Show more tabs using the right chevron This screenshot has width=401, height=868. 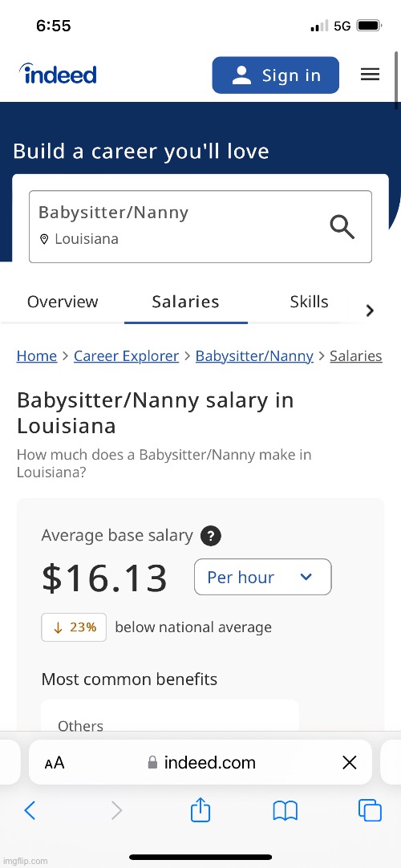370,310
